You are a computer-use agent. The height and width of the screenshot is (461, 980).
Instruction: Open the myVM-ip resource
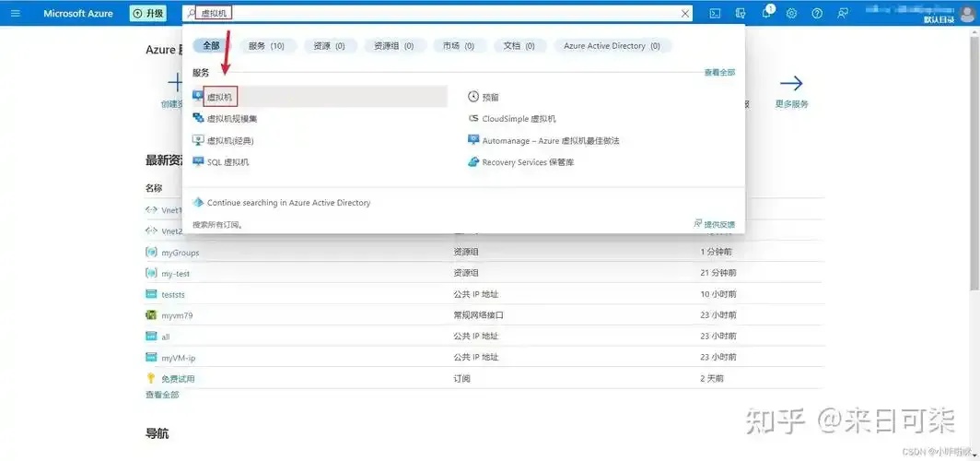coord(179,358)
